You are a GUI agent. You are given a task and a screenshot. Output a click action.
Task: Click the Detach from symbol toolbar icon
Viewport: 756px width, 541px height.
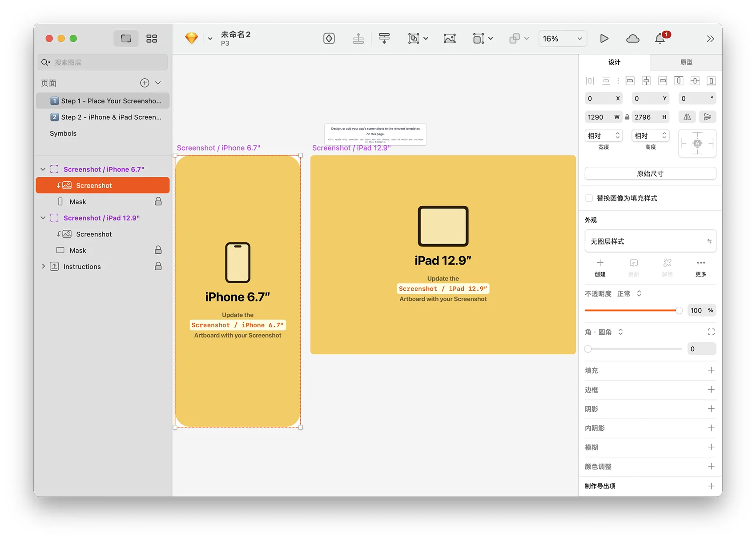coord(384,39)
